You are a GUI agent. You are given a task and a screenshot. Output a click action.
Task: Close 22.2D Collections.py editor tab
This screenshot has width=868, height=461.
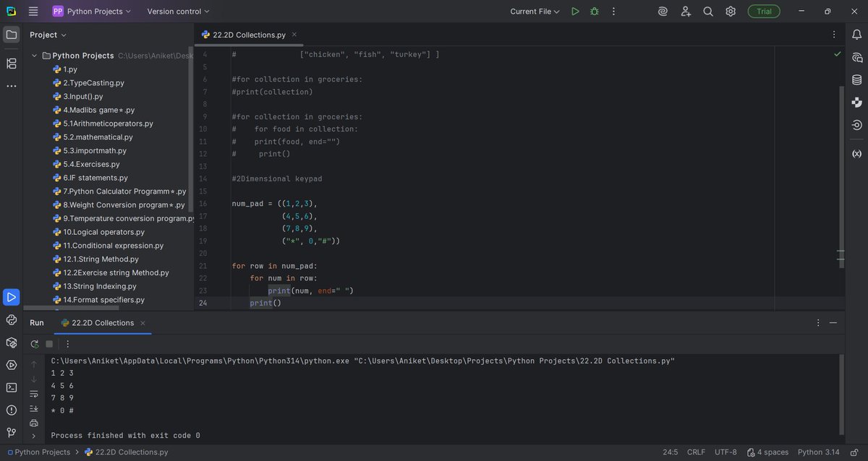click(294, 35)
